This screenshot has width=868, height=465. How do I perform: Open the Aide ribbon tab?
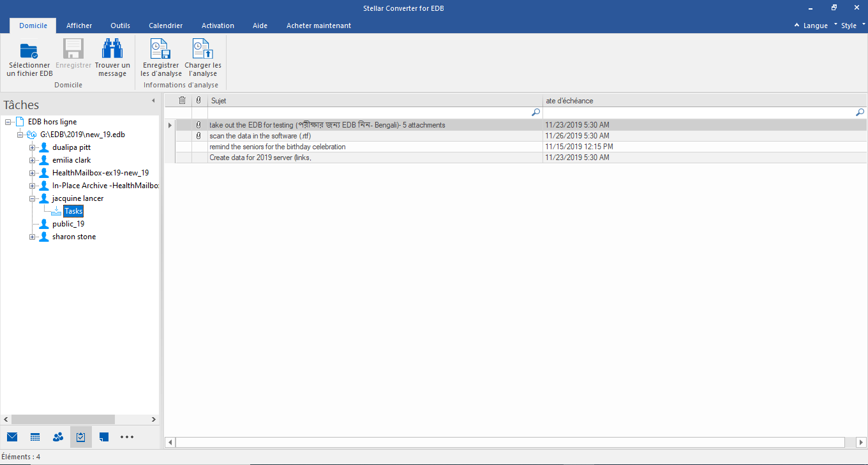(260, 26)
